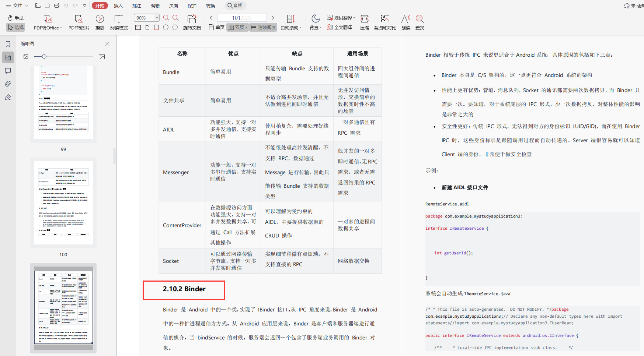The image size is (644, 356).
Task: Switch to 单页 single page view
Action: tap(217, 27)
